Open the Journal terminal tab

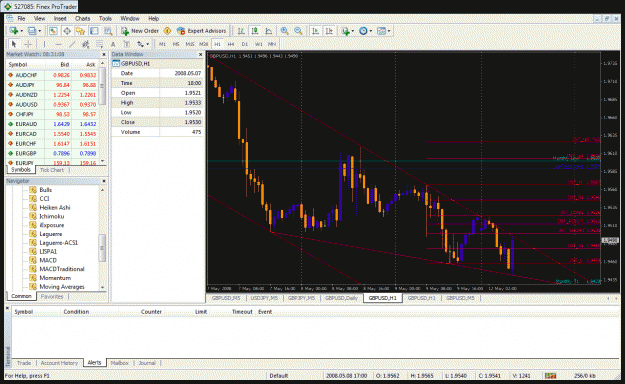(x=147, y=363)
